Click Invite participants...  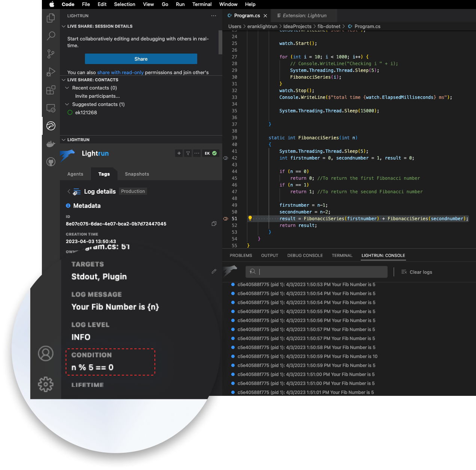(97, 96)
